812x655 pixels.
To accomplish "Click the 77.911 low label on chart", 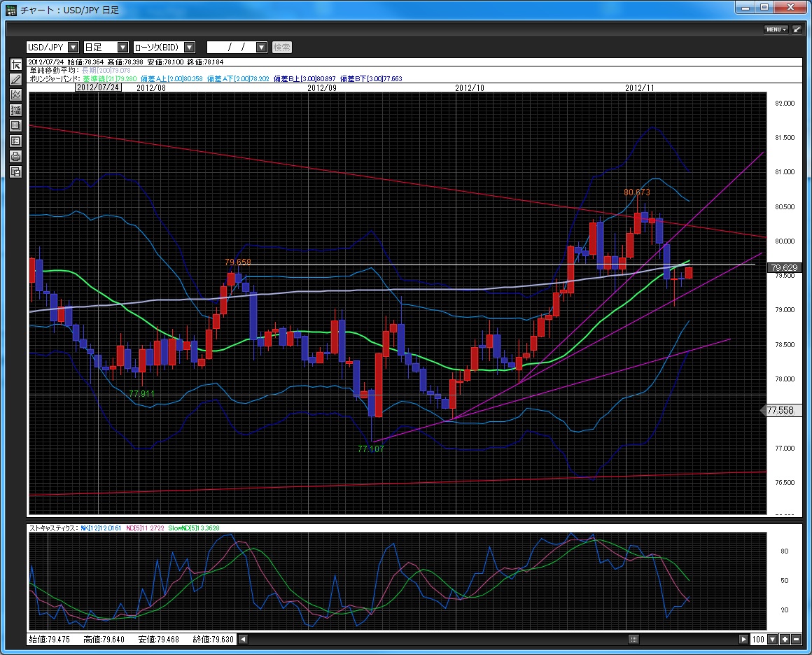I will pos(141,393).
